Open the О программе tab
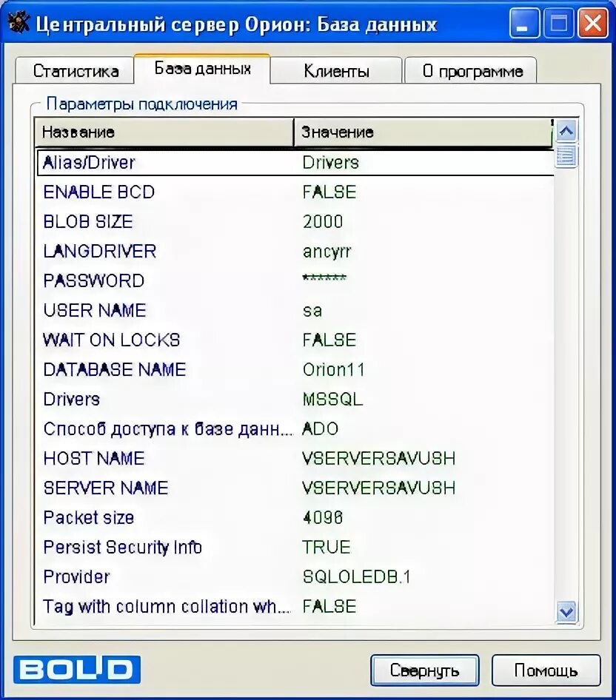 coord(470,70)
